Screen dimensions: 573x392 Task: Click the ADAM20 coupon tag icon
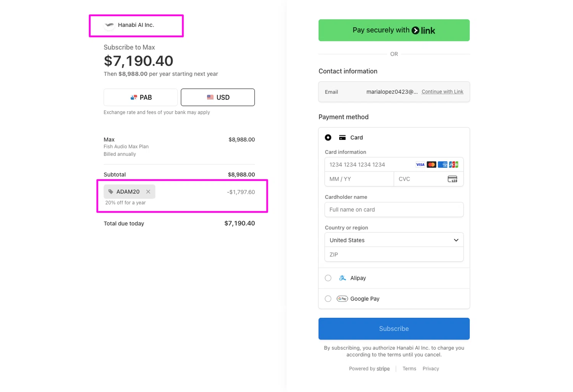coord(111,192)
